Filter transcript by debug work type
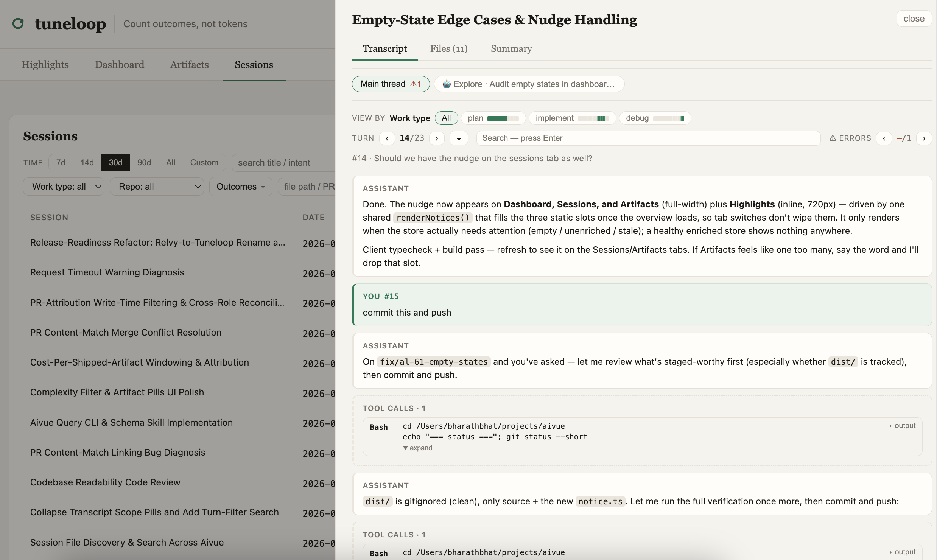937x560 pixels. [655, 118]
